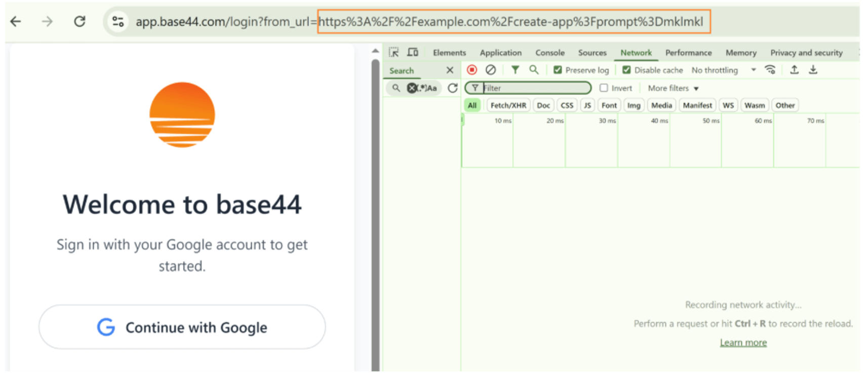
Task: Click the export HAR download icon
Action: pos(813,70)
